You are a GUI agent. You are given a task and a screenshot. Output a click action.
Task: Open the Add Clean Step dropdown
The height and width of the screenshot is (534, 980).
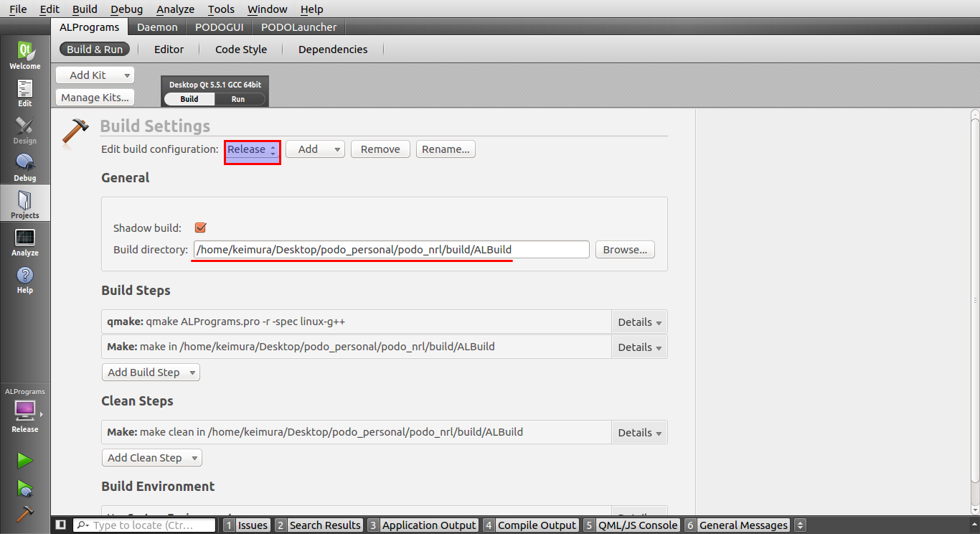tap(152, 458)
